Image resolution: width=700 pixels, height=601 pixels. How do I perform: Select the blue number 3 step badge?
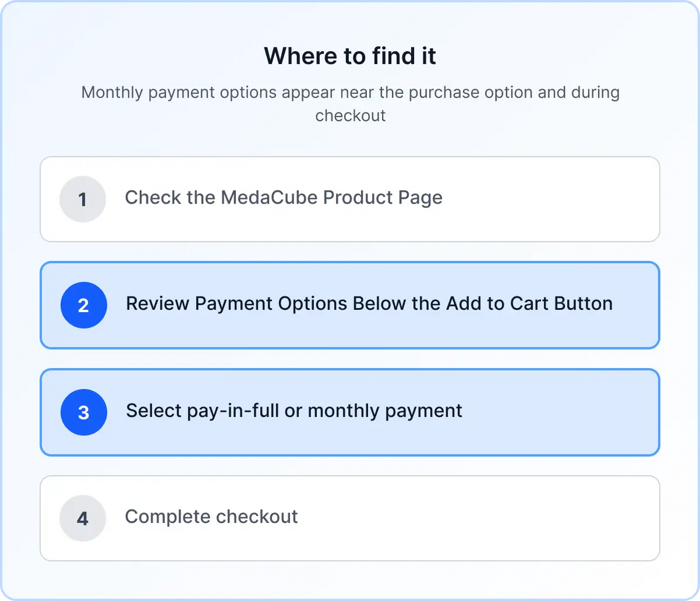(83, 412)
